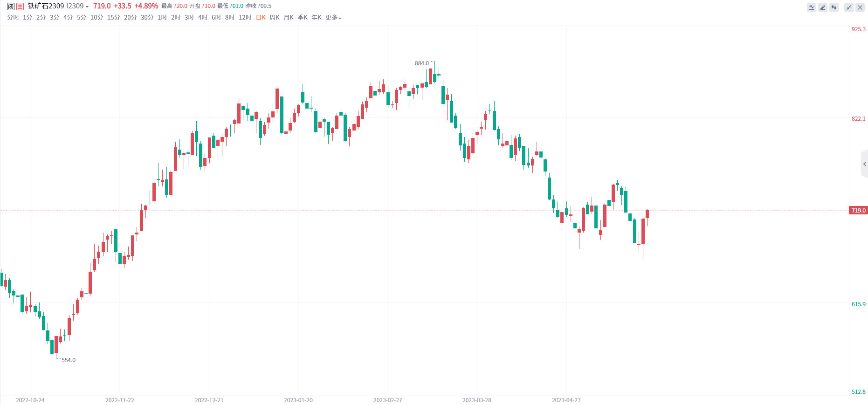Click the 512.8 price axis label
This screenshot has width=868, height=405.
(859, 392)
